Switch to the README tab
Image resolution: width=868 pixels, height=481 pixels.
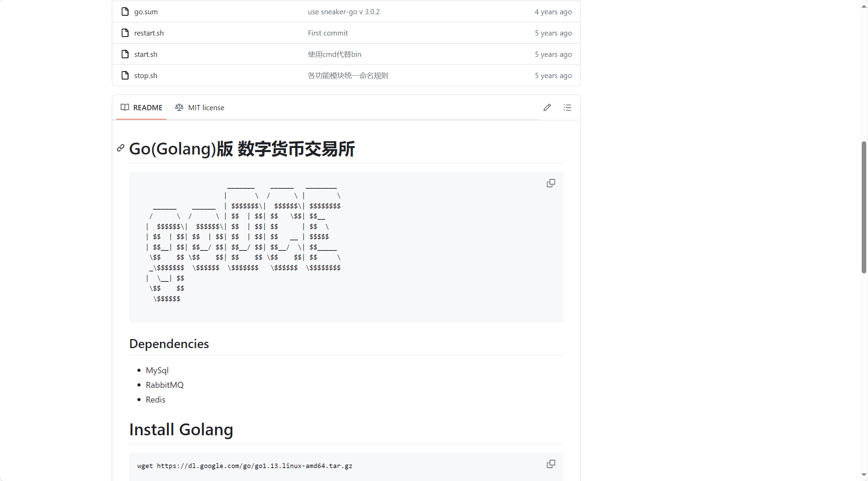tap(141, 107)
